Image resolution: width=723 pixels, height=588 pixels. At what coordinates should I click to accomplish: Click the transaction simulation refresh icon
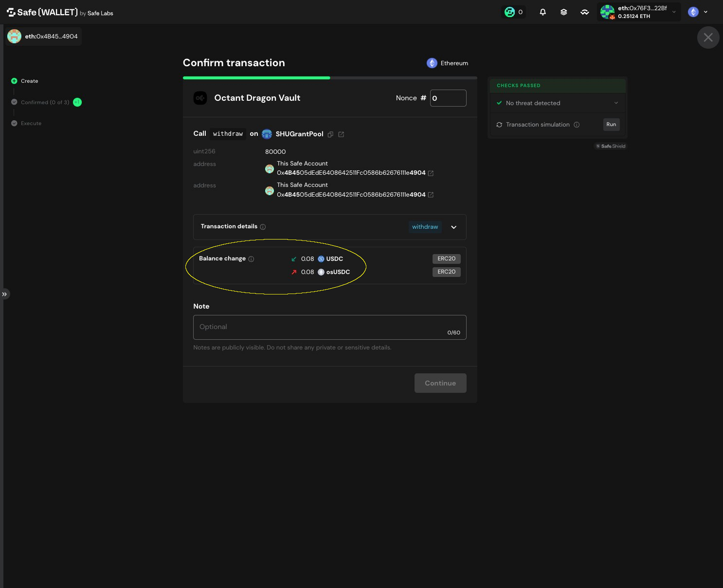coord(499,125)
